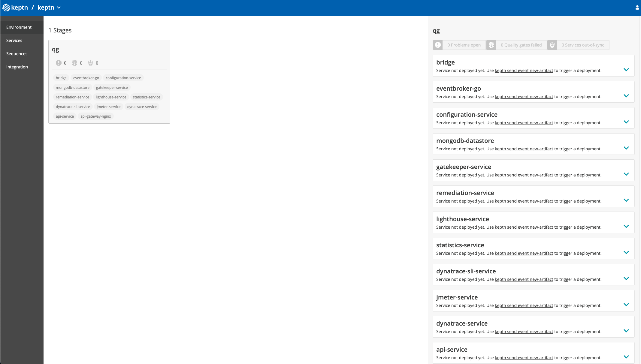Viewport: 641px width, 364px height.
Task: Click the Quality gates failed icon
Action: [x=491, y=45]
